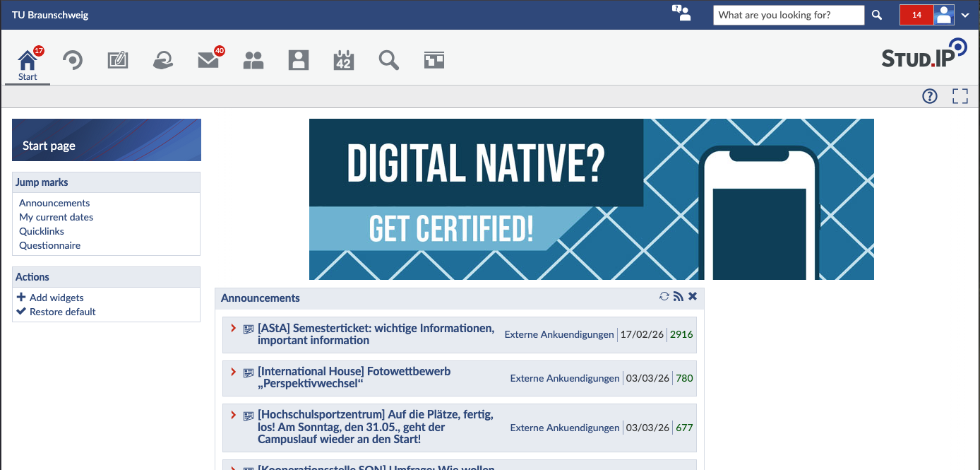Click the help question mark icon
The width and height of the screenshot is (980, 470).
click(930, 97)
